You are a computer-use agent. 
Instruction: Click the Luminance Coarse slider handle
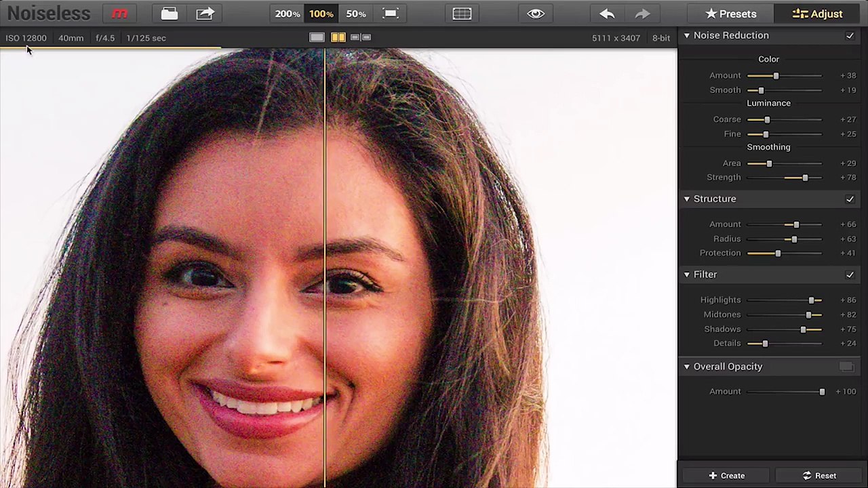coord(767,120)
